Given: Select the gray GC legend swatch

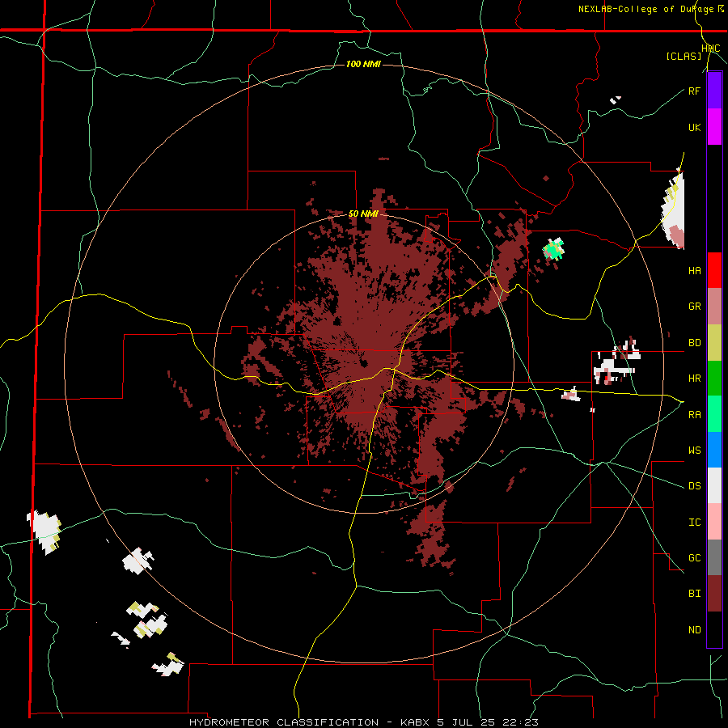Looking at the screenshot, I should point(714,557).
